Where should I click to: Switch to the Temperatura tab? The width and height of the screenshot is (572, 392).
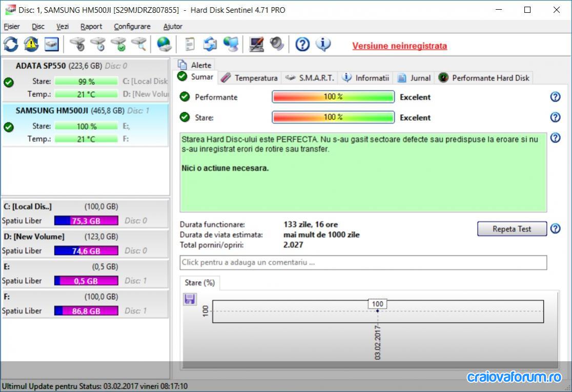pos(249,78)
